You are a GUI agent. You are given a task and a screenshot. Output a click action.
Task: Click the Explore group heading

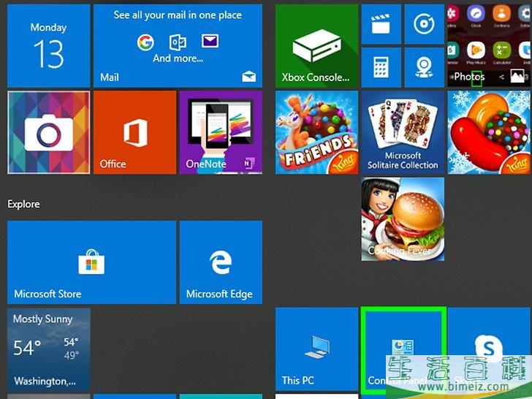24,204
